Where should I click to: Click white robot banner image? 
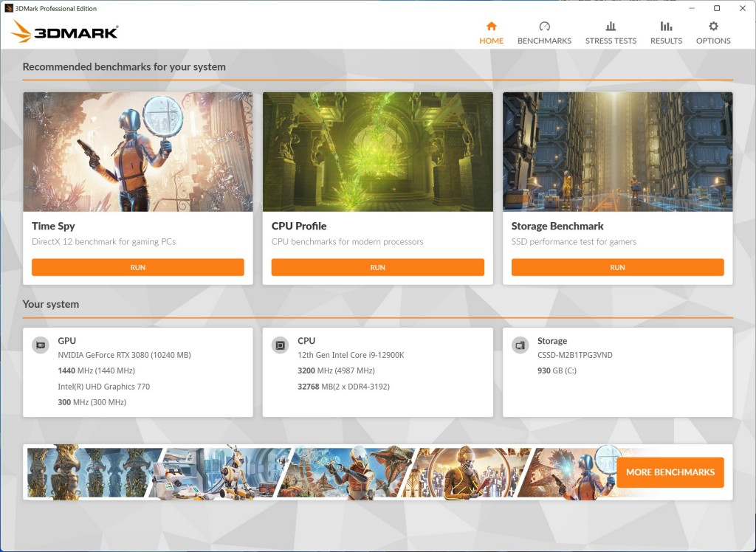(219, 472)
